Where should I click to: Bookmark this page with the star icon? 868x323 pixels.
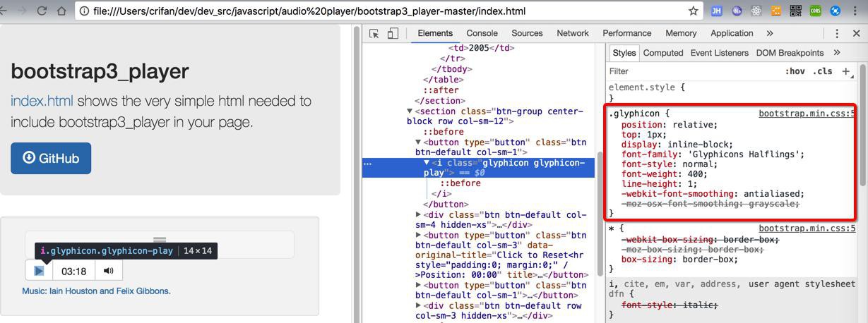[694, 11]
